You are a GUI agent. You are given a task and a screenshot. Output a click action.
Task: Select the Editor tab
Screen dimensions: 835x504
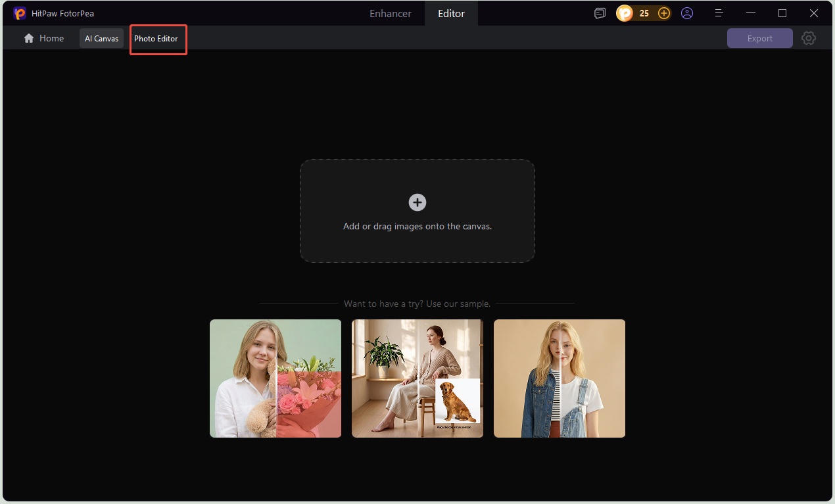pos(451,13)
